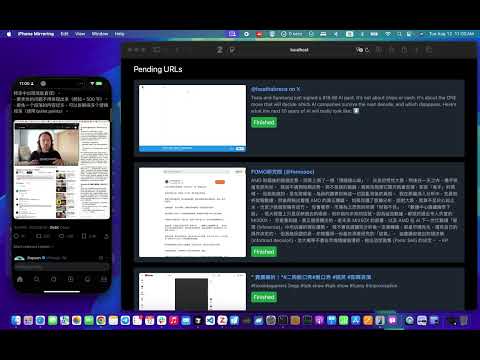Open the third card's screenshot thumbnail
The image size is (480, 360).
192,292
